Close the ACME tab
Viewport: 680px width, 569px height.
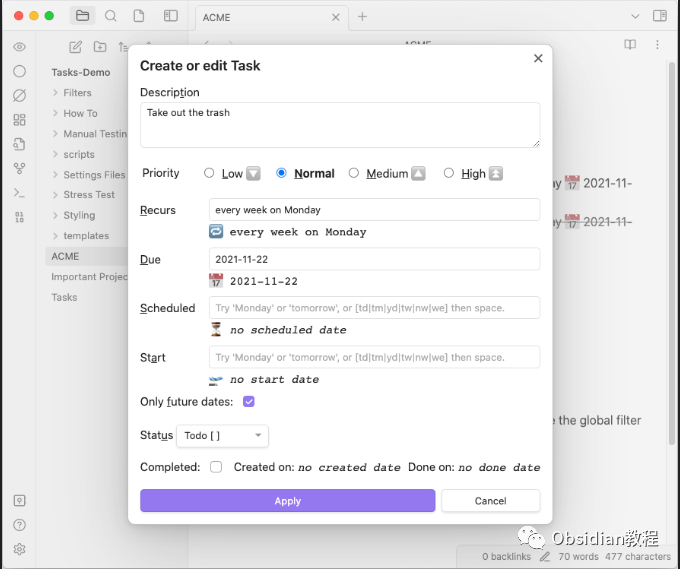[335, 17]
